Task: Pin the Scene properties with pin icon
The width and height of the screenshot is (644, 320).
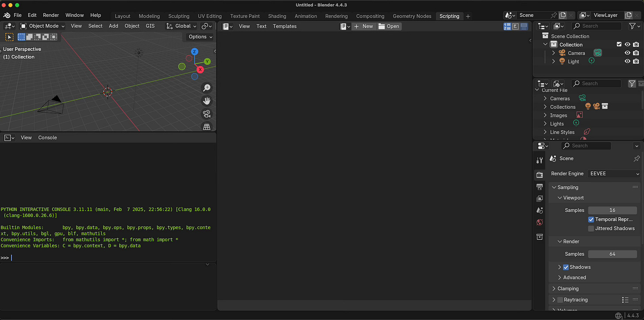Action: click(x=636, y=158)
